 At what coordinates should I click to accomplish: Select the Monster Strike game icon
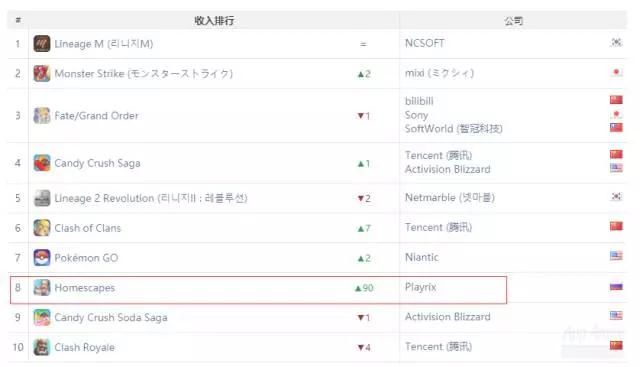coord(42,73)
